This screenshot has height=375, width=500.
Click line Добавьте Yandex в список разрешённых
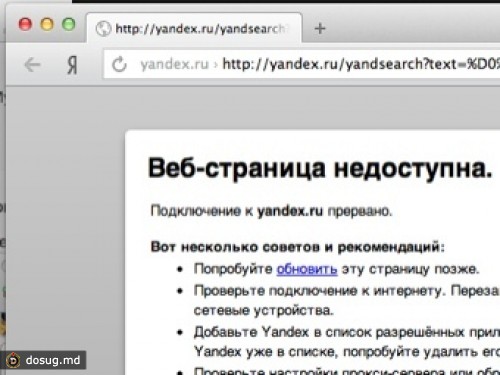[347, 332]
